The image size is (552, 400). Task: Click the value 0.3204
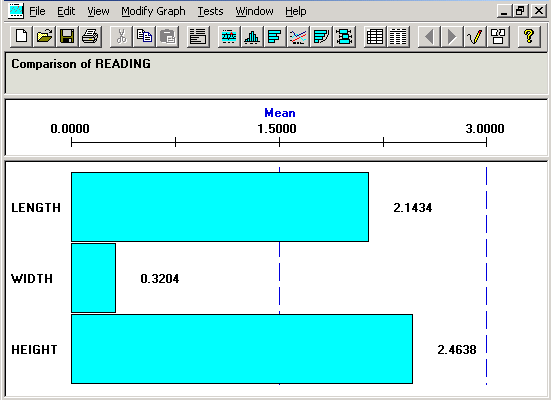click(x=160, y=279)
